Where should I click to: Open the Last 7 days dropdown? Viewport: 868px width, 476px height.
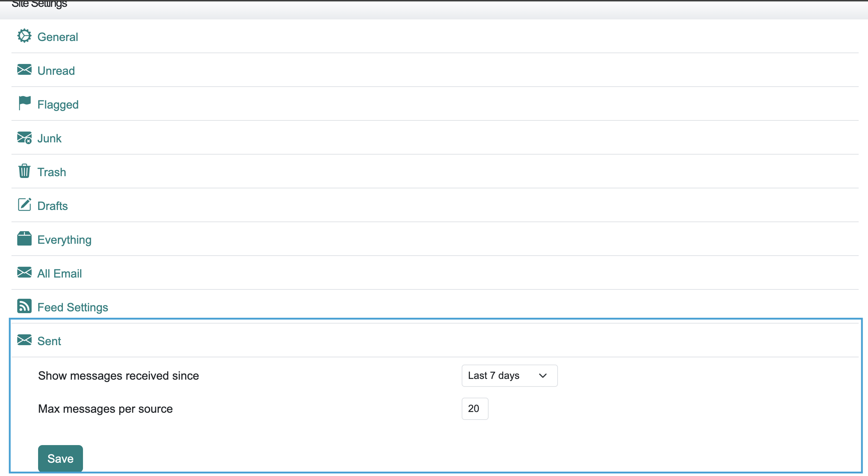pos(509,376)
